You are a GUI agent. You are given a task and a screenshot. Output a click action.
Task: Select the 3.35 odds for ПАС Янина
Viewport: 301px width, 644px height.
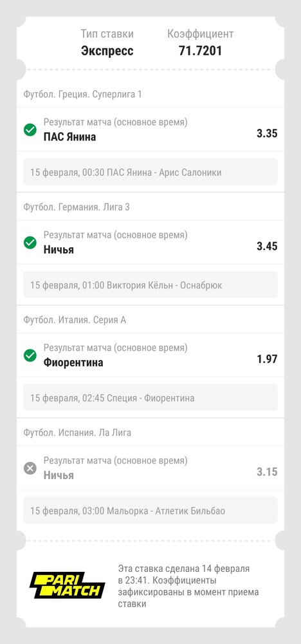pos(267,133)
